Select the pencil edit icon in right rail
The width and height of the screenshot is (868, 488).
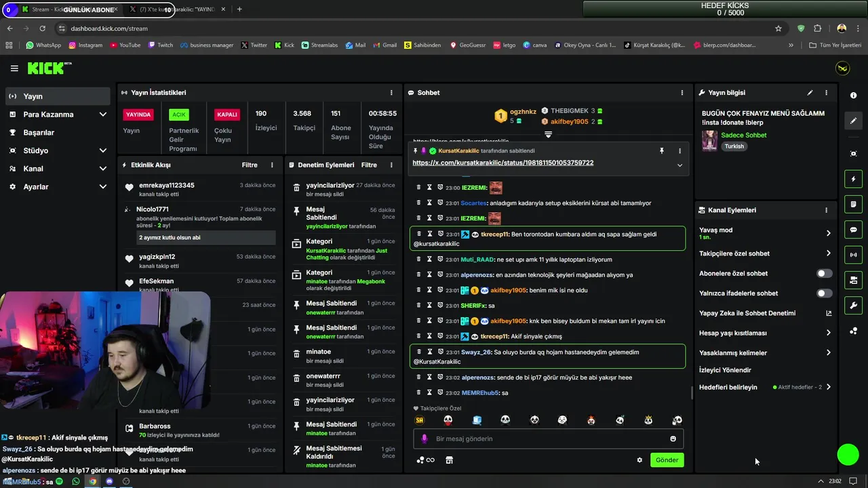853,121
